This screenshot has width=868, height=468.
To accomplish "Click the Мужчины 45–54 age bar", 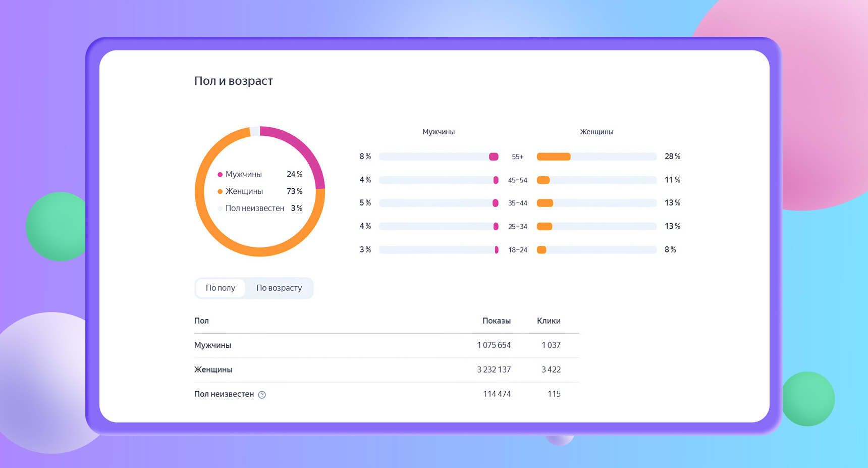I will click(439, 180).
